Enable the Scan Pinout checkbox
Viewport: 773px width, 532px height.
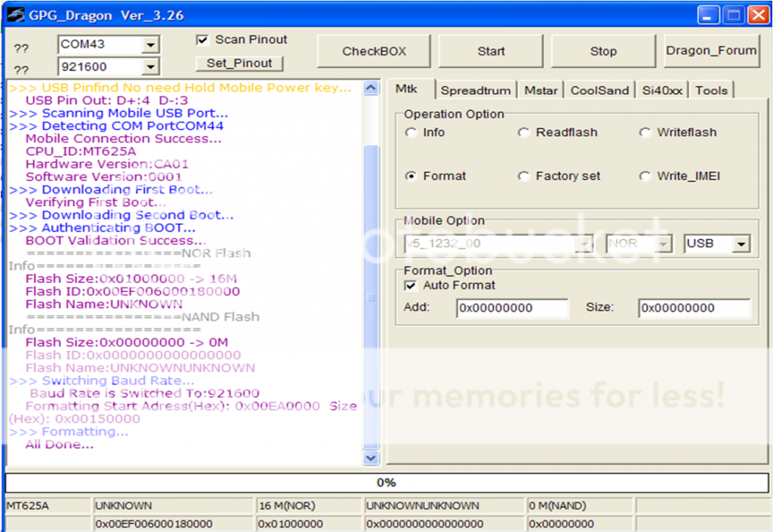click(x=202, y=40)
